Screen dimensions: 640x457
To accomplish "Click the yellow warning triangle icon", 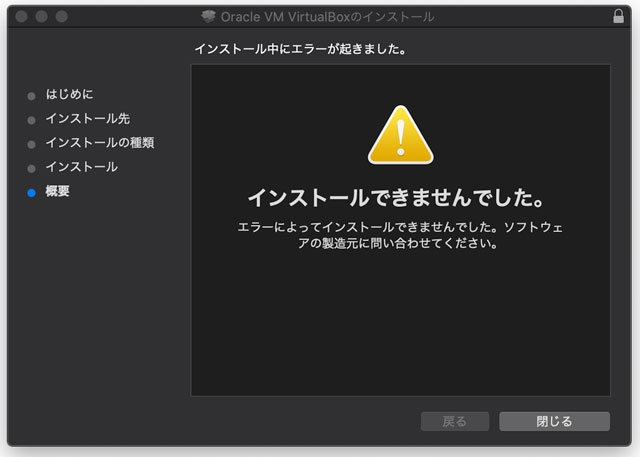I will click(x=401, y=135).
